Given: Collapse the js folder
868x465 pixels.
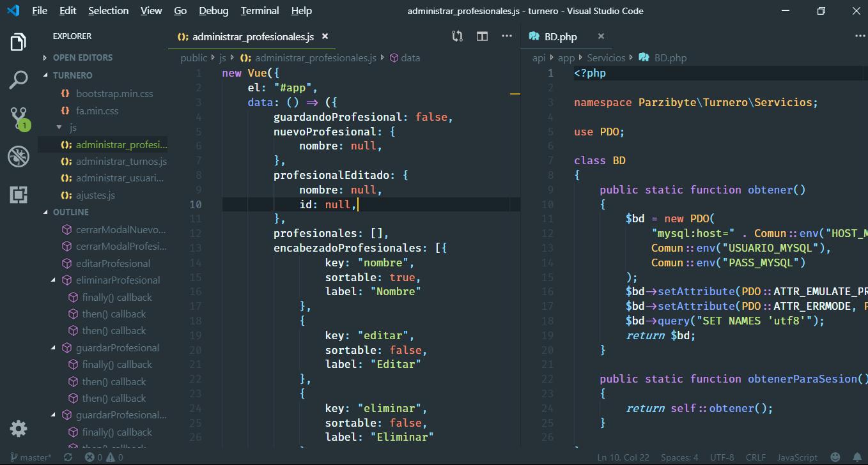Looking at the screenshot, I should (x=72, y=127).
